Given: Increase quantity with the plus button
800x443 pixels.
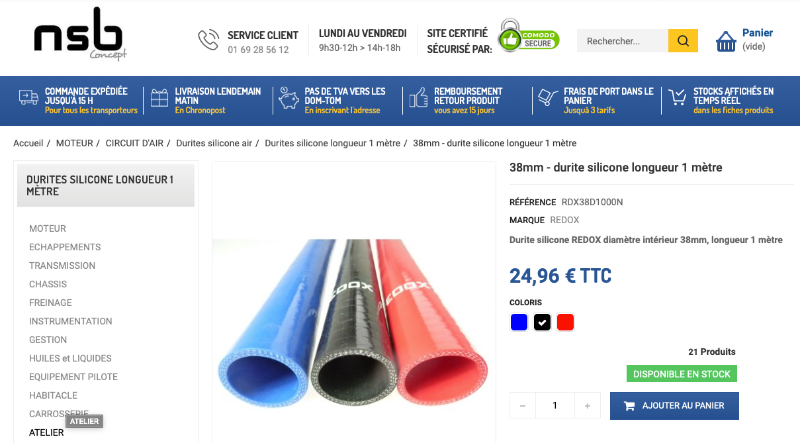Looking at the screenshot, I should coord(587,406).
